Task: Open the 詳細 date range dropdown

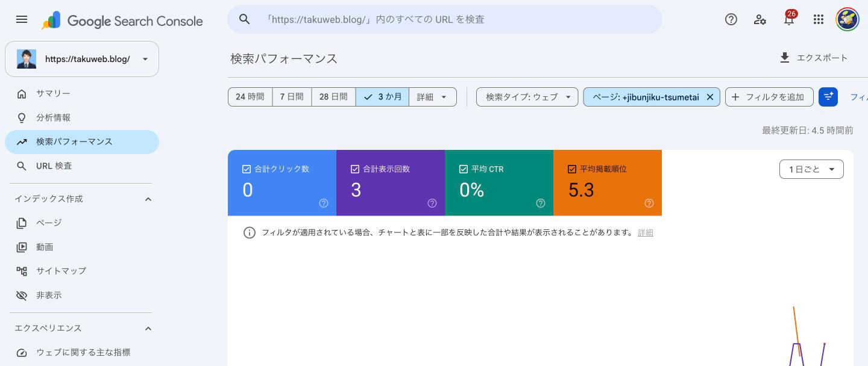Action: point(433,97)
